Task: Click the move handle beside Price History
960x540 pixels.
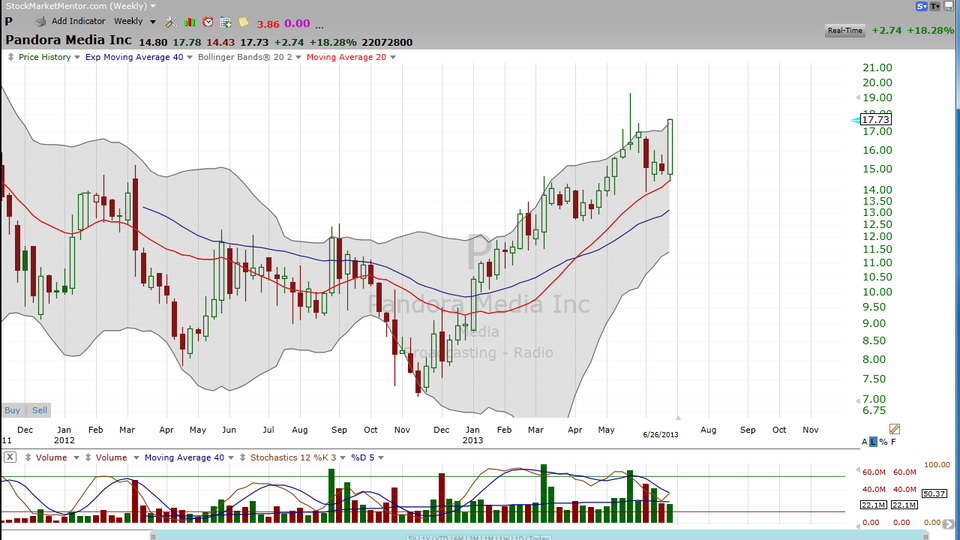Action: [x=10, y=57]
